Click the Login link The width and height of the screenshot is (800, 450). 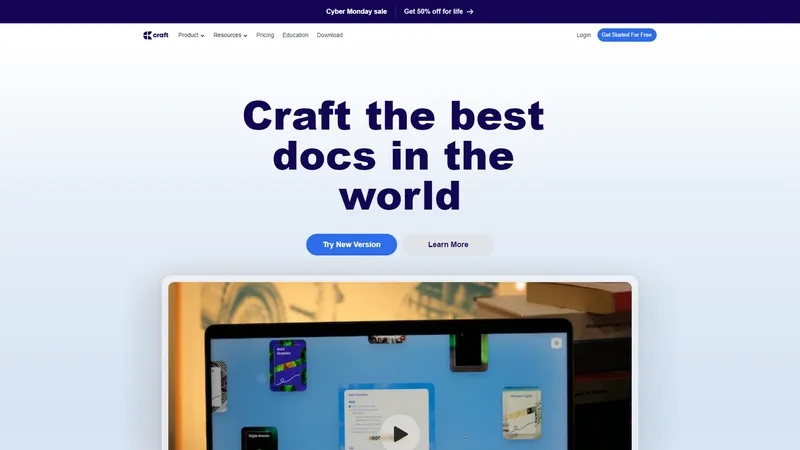(584, 35)
